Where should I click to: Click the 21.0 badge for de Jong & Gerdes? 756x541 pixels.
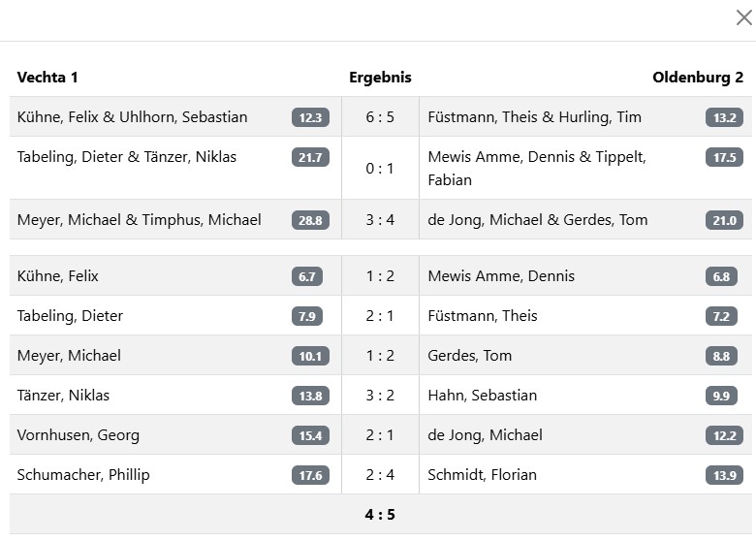click(x=724, y=221)
